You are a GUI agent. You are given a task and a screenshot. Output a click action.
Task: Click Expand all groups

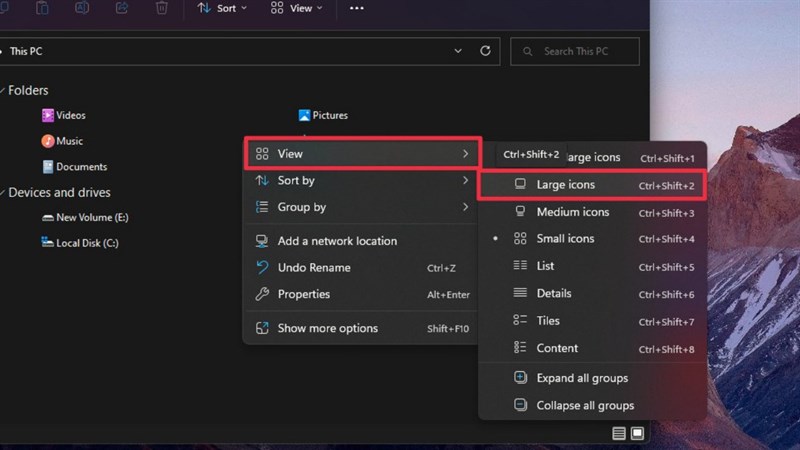592,378
